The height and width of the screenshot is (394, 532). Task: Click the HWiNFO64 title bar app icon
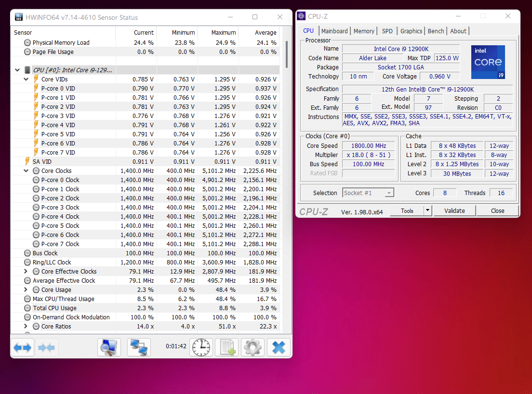[19, 17]
